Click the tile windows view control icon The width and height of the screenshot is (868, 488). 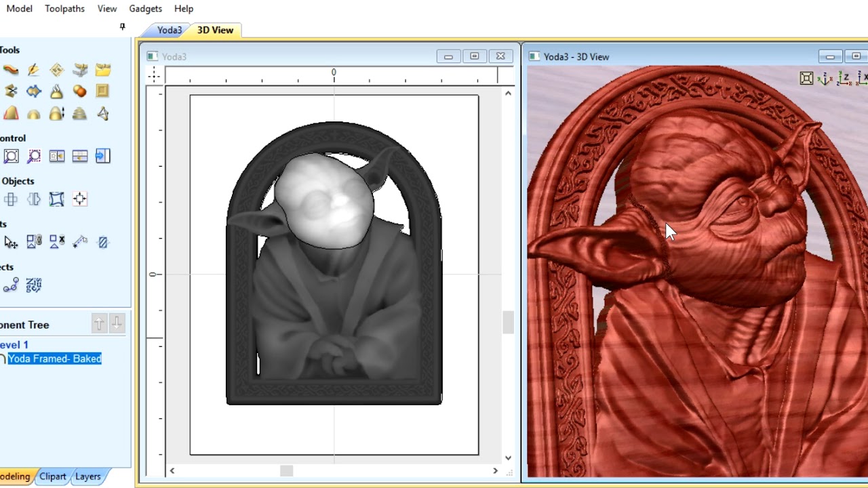click(x=80, y=157)
